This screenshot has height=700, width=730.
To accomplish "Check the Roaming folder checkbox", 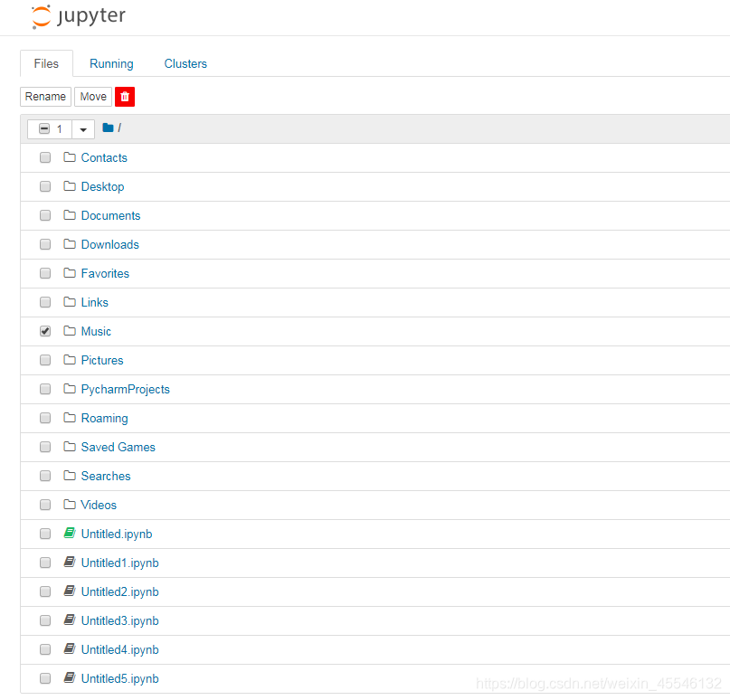I will click(x=45, y=418).
